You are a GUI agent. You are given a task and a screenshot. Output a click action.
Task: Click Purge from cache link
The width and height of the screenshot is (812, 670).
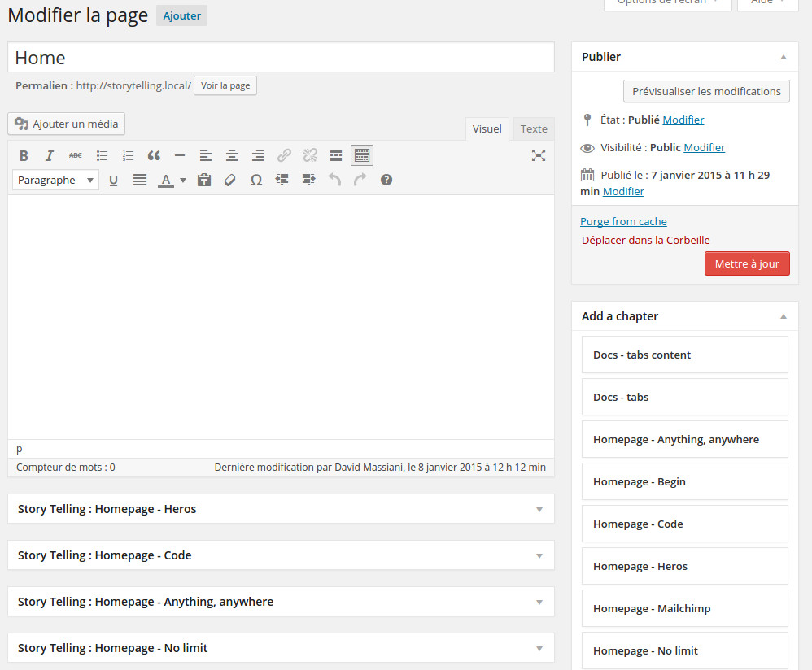coord(623,221)
